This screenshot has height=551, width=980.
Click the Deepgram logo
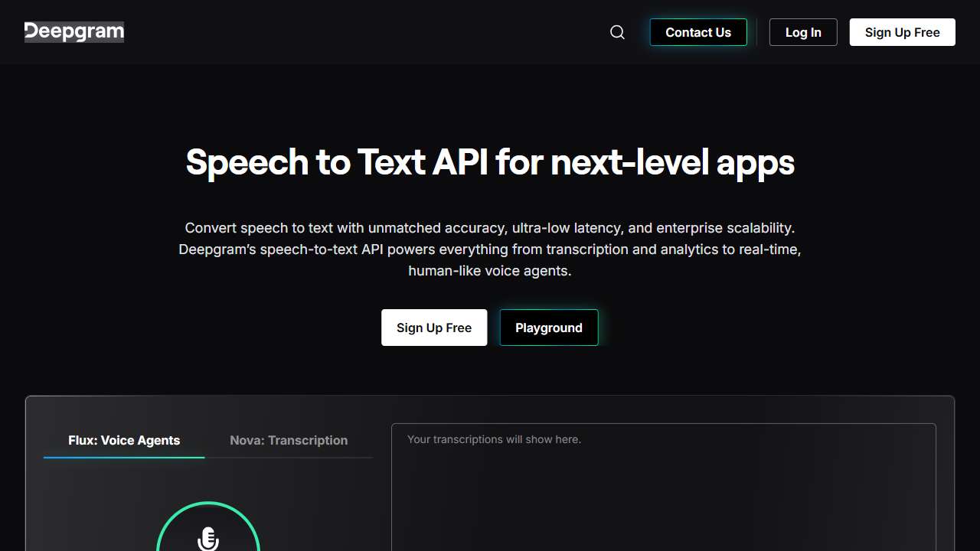pyautogui.click(x=74, y=32)
